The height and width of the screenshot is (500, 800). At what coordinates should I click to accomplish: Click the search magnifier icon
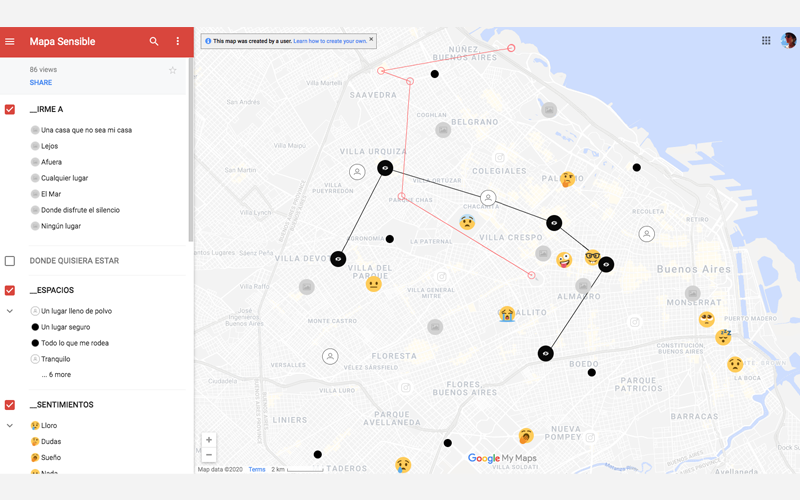coord(154,42)
